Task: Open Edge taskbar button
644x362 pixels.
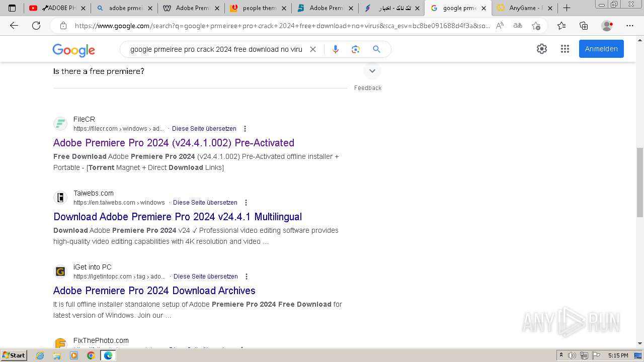Action: tap(108, 355)
